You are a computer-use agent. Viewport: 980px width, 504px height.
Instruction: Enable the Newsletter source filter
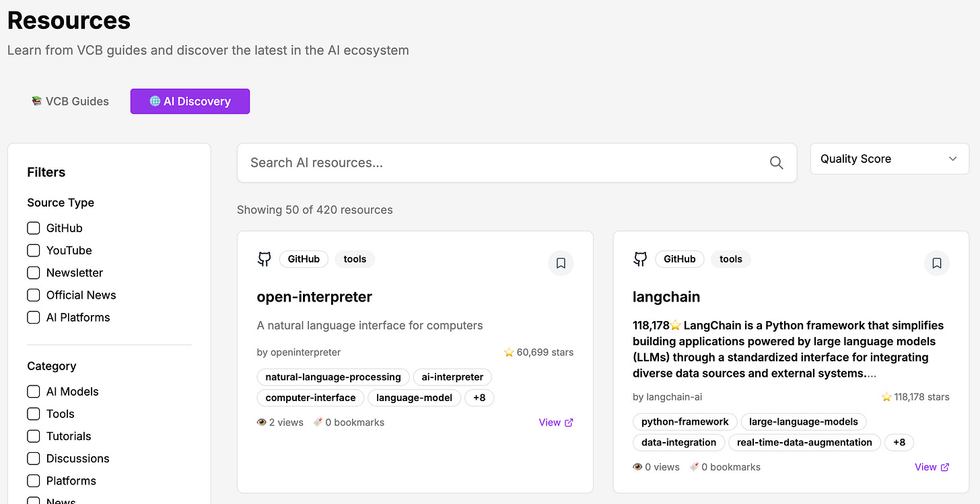34,273
